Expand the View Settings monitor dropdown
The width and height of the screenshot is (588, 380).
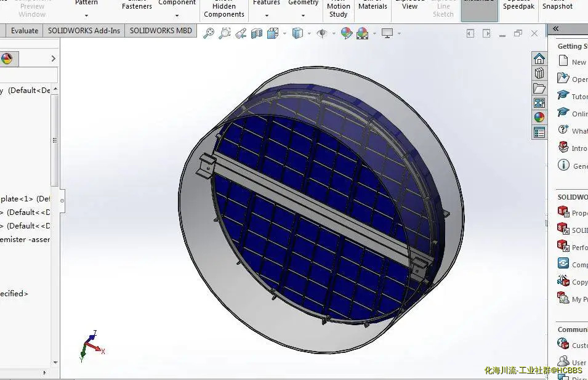(399, 33)
